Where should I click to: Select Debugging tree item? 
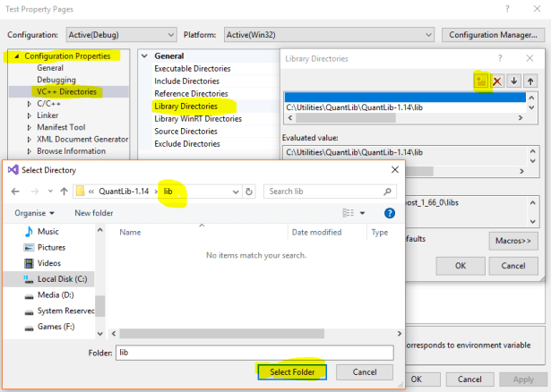click(x=56, y=80)
